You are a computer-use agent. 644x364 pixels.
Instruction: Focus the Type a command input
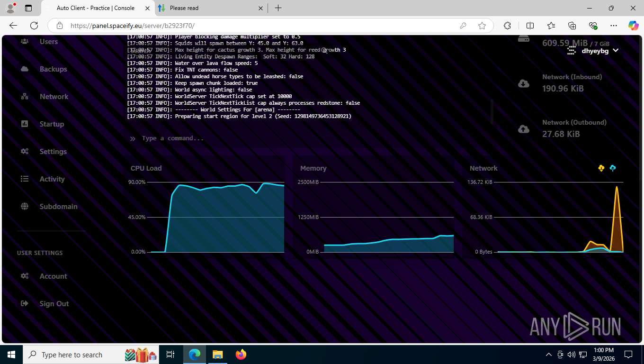click(310, 138)
